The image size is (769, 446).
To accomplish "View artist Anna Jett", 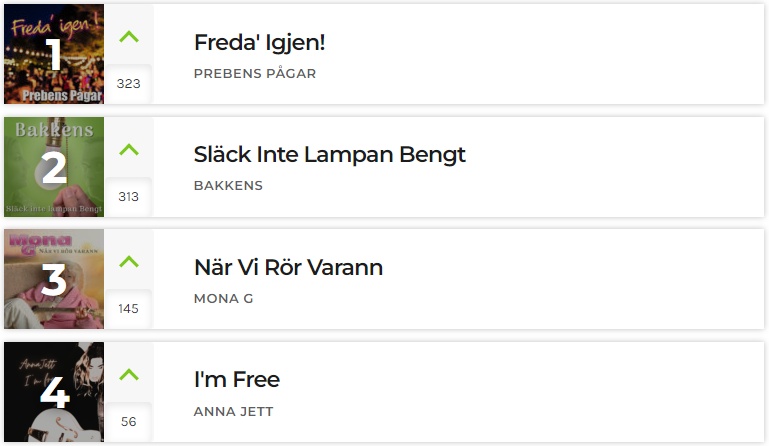I will (x=233, y=412).
